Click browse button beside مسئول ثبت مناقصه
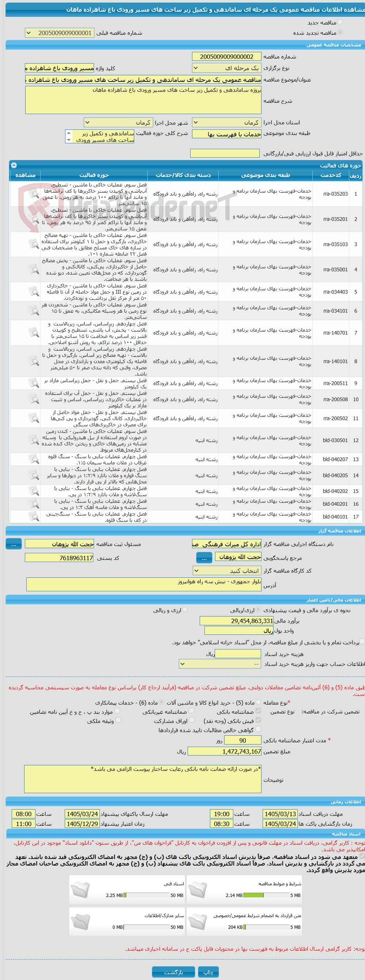Viewport: 365px width, 980px height. tap(14, 544)
